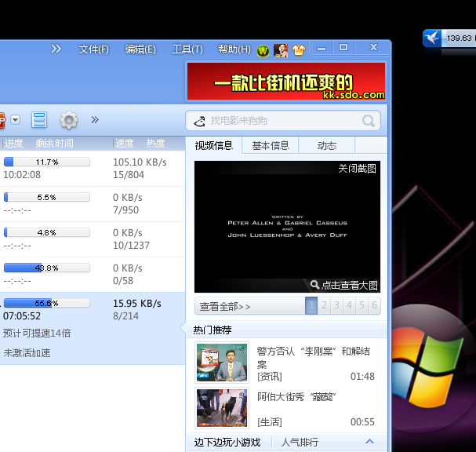Screen dimensions: 476x452
Task: Click the news anchor video thumbnail
Action: tap(222, 362)
